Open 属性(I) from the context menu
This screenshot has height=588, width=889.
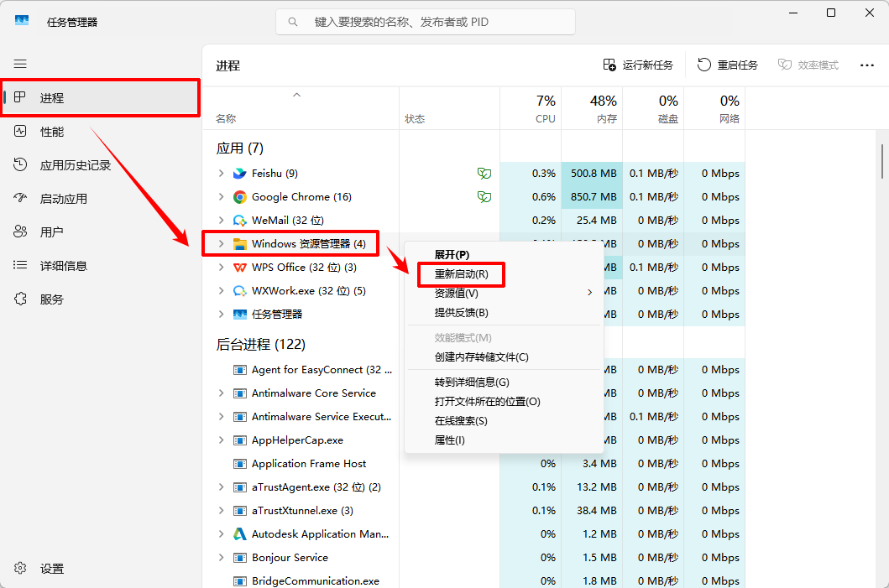[450, 440]
